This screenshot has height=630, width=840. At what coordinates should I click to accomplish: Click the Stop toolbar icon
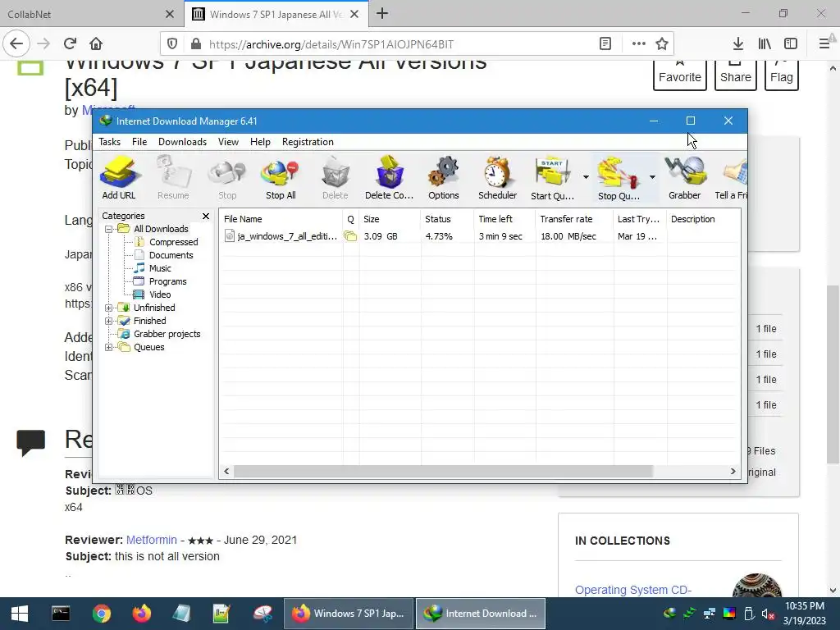[227, 178]
